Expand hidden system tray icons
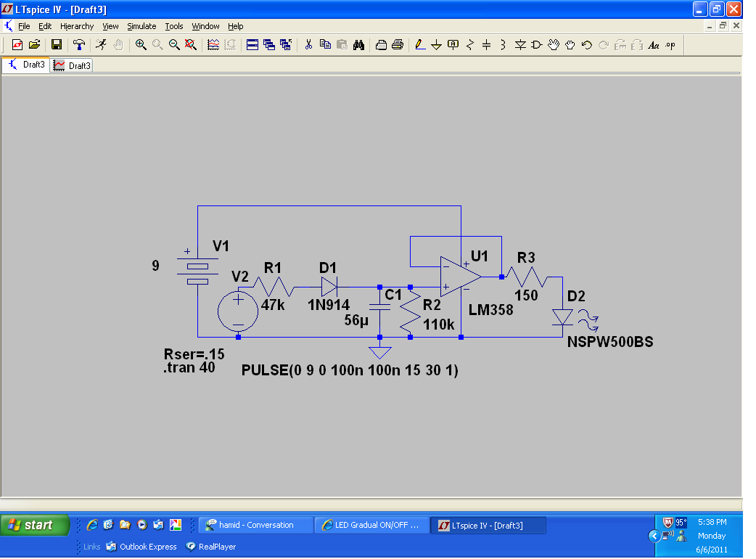The image size is (756, 559). 654,536
